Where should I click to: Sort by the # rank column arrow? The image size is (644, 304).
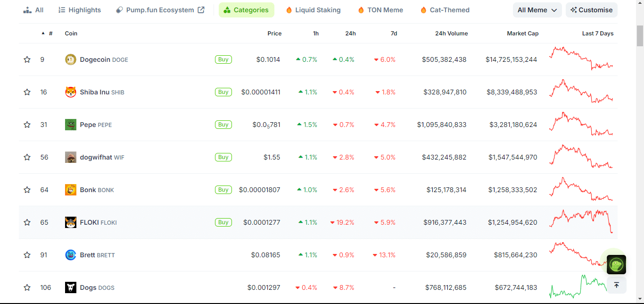(43, 34)
